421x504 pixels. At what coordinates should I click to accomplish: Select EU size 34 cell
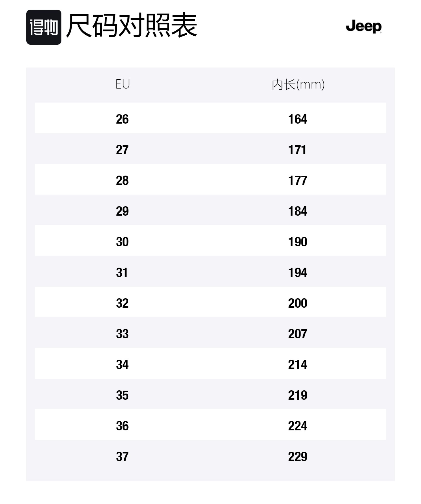(122, 365)
